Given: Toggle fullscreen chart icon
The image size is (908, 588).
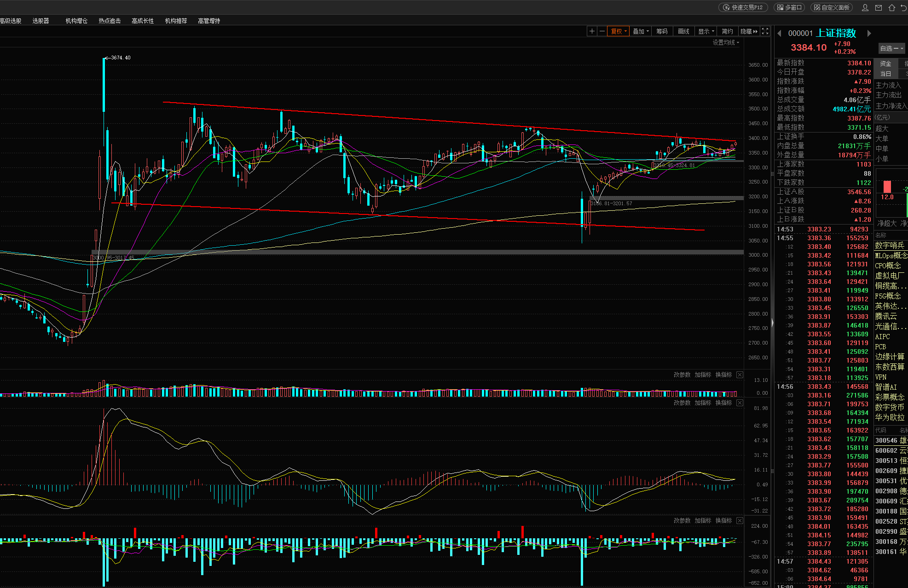Looking at the screenshot, I should click(x=765, y=31).
